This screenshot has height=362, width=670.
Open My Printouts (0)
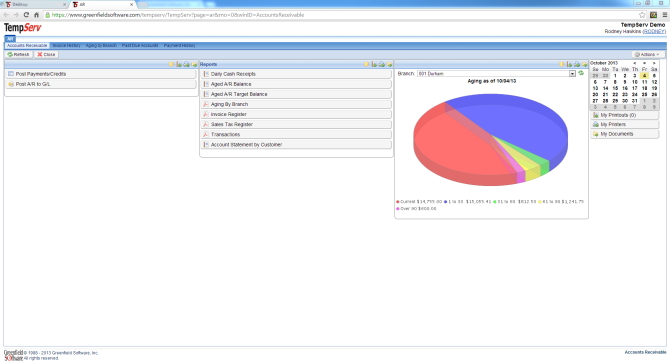pos(625,115)
